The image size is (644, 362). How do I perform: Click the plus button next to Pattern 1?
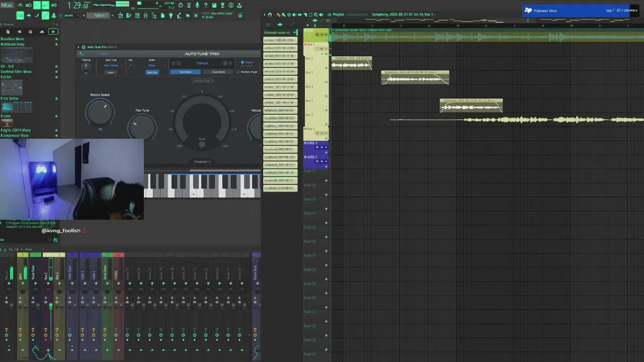coord(113,16)
